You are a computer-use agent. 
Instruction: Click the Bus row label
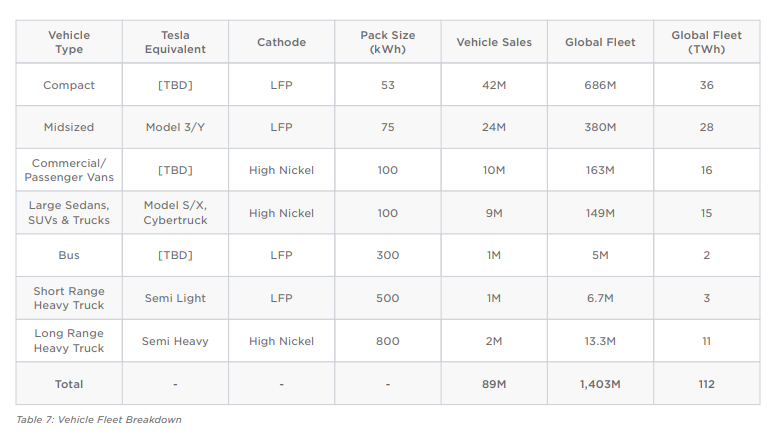click(69, 255)
